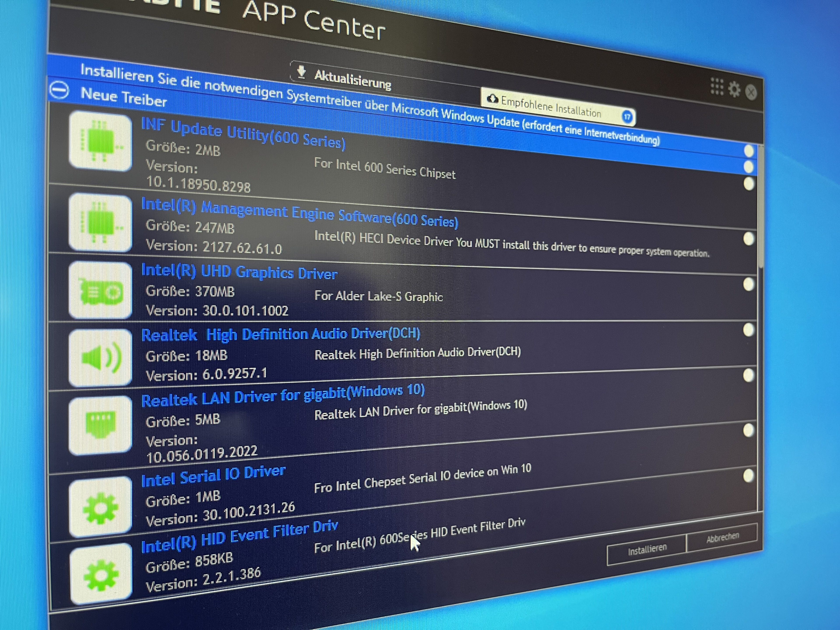The width and height of the screenshot is (840, 630).
Task: Open the apps grid icon
Action: pos(717,87)
